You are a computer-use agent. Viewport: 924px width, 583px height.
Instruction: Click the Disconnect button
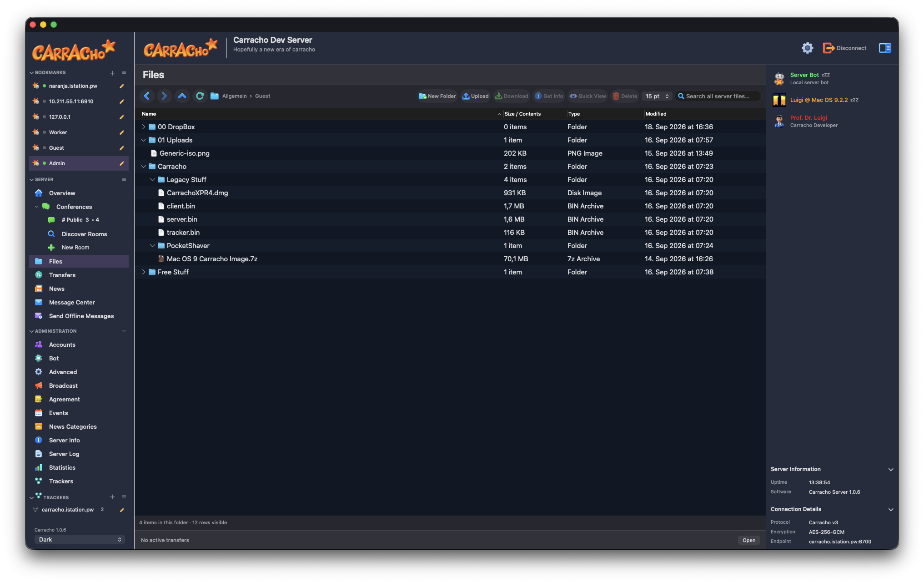tap(844, 48)
